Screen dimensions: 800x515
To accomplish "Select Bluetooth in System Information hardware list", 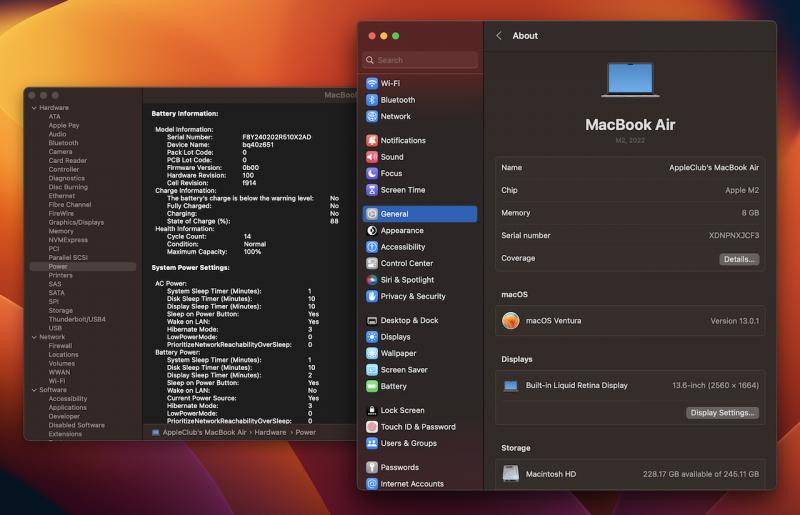I will point(63,143).
